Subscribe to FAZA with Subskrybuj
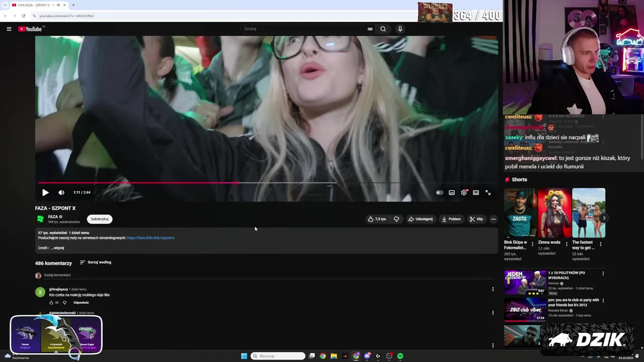 pyautogui.click(x=100, y=219)
